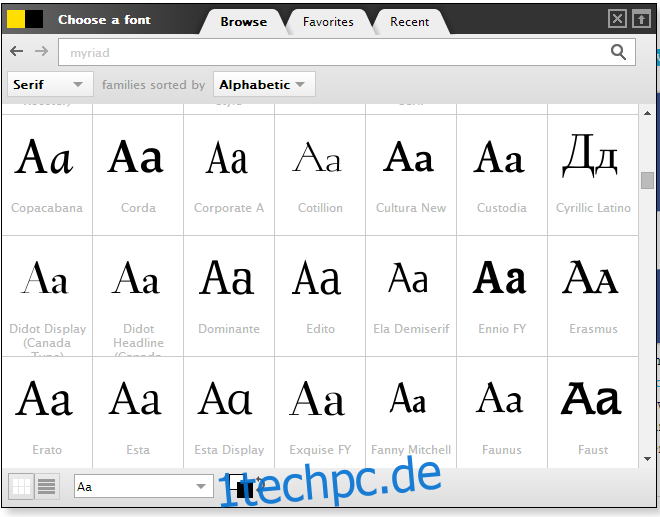660x517 pixels.
Task: Switch to list view layout
Action: pyautogui.click(x=46, y=486)
